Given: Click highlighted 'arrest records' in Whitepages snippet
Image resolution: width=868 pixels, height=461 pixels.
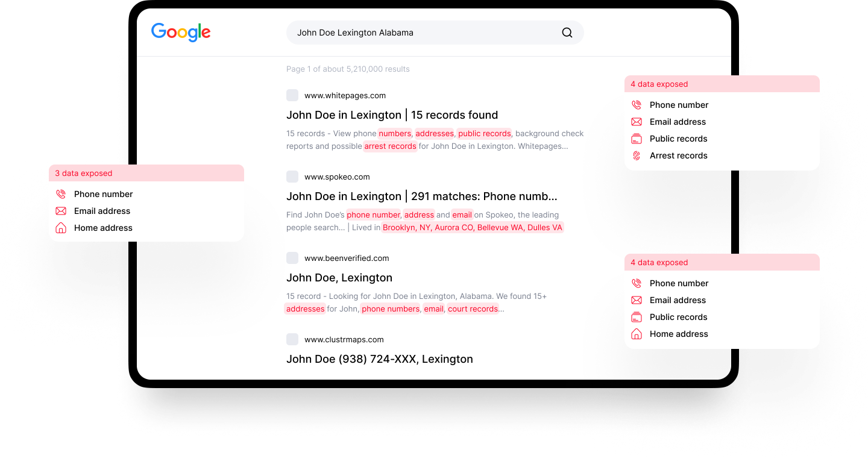Looking at the screenshot, I should coord(390,146).
